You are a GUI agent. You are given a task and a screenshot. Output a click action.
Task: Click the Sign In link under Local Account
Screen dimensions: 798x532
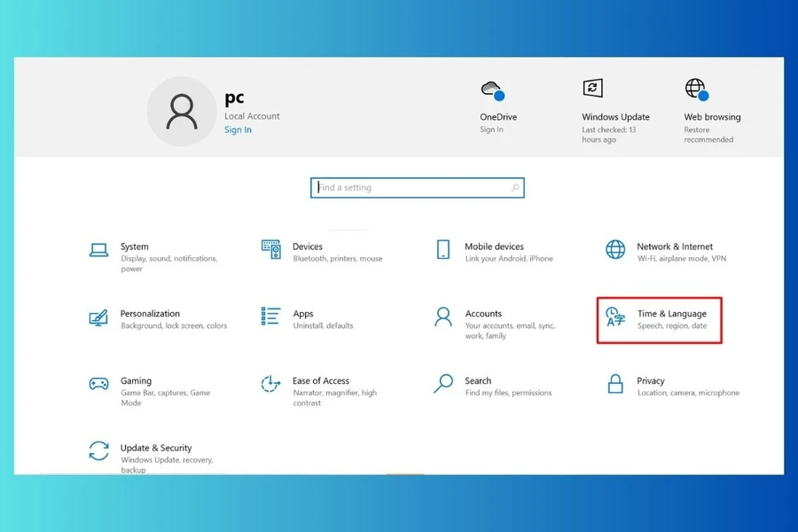(238, 129)
